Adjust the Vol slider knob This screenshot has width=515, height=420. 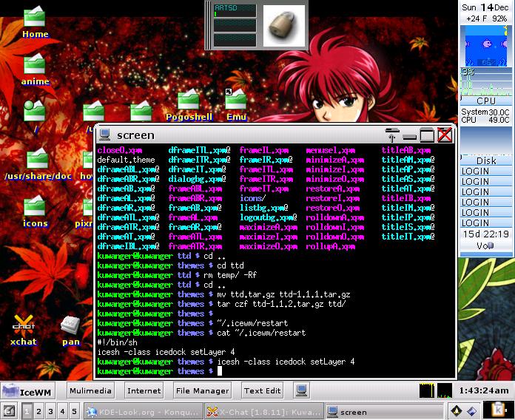[490, 245]
